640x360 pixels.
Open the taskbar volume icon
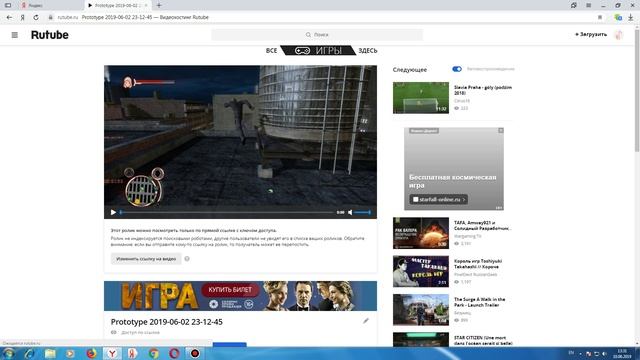click(x=604, y=353)
